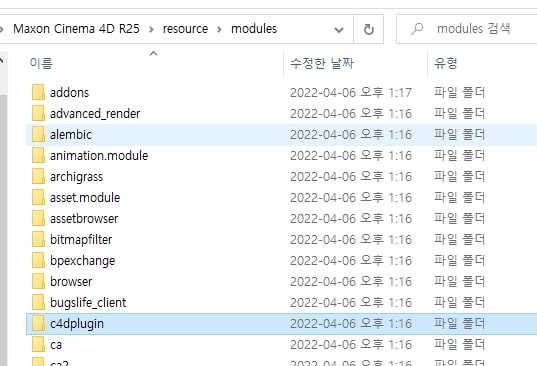537x366 pixels.
Task: Select the bugslife_client folder name
Action: (x=88, y=303)
